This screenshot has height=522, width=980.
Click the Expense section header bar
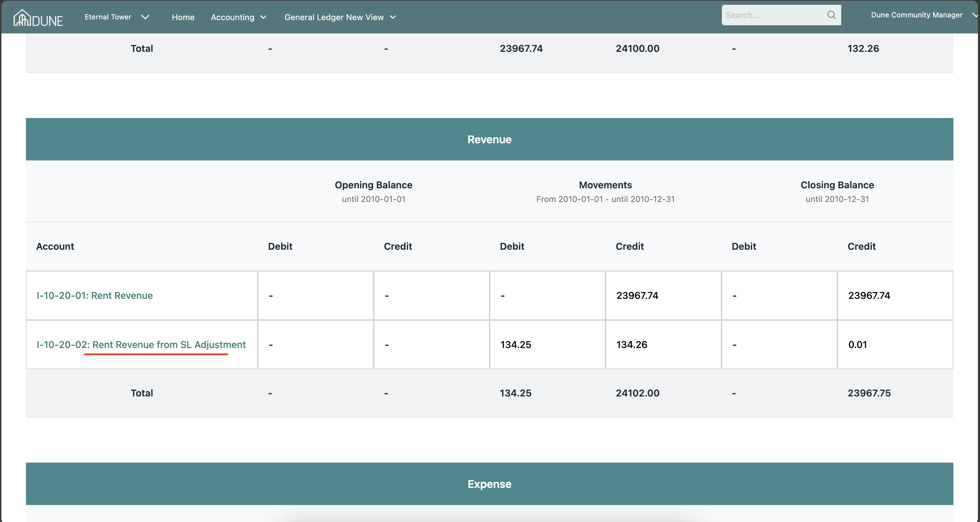pyautogui.click(x=489, y=484)
